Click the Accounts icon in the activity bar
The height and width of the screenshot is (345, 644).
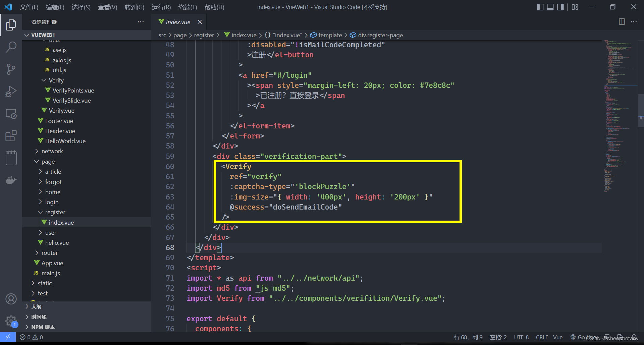11,299
